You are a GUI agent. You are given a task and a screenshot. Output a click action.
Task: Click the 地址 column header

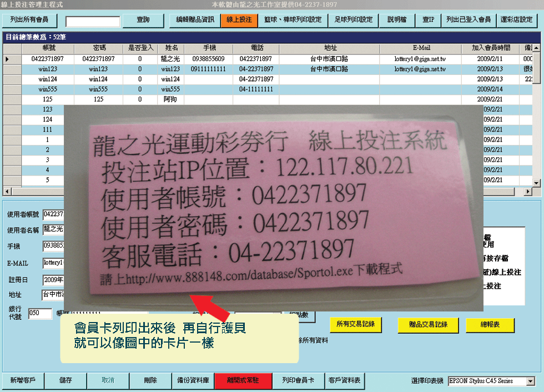(330, 48)
